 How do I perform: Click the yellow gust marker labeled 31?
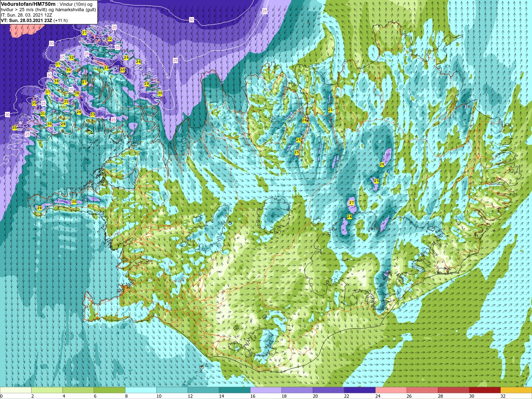pyautogui.click(x=42, y=113)
